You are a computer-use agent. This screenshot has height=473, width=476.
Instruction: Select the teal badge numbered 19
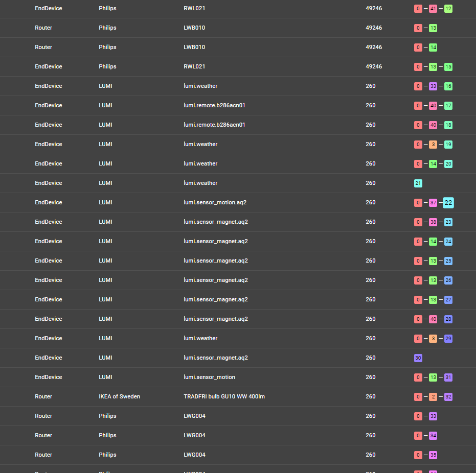coord(448,145)
